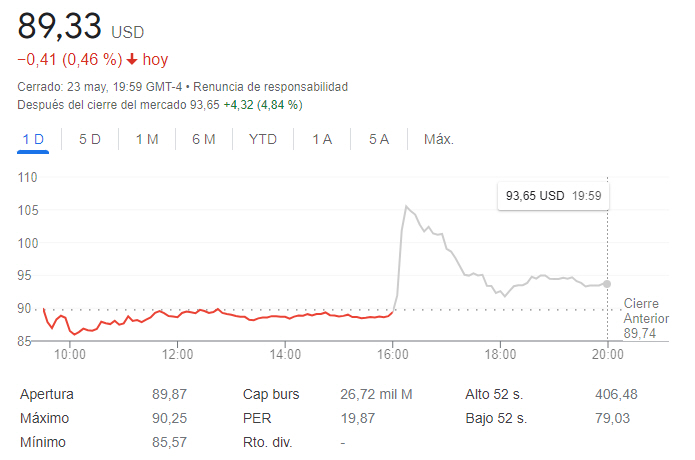Show the 1 M chart range
This screenshot has height=460, width=695.
coord(147,139)
